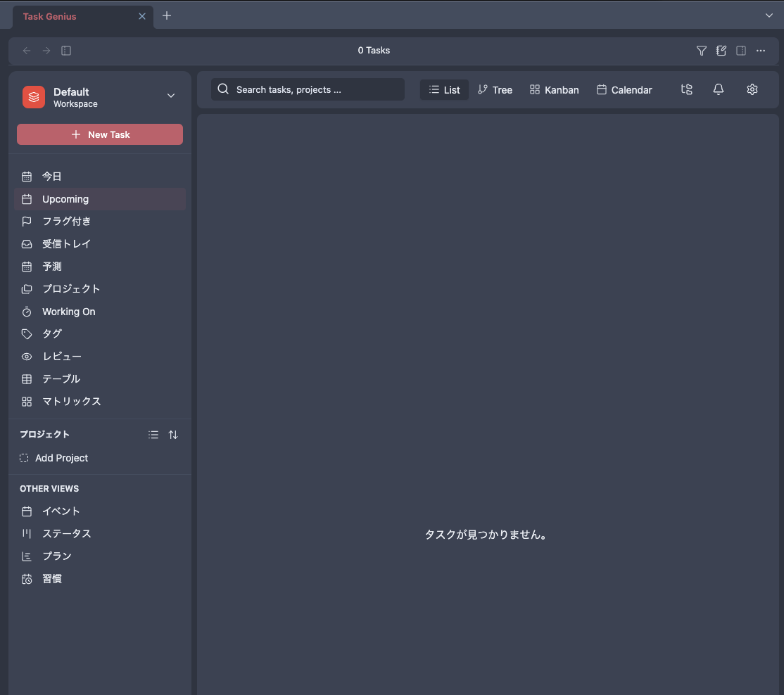Switch to Kanban view mode

tap(555, 90)
